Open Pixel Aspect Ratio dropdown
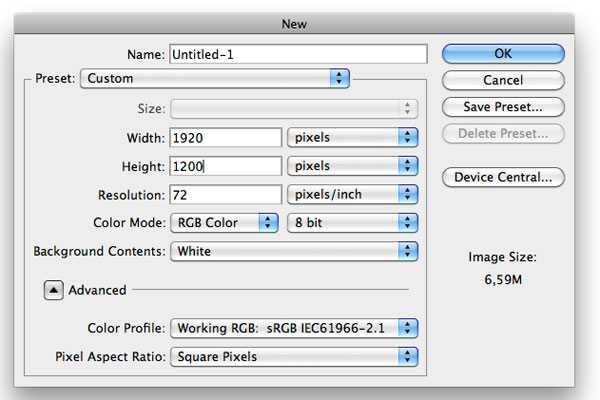600x400 pixels. (x=294, y=356)
